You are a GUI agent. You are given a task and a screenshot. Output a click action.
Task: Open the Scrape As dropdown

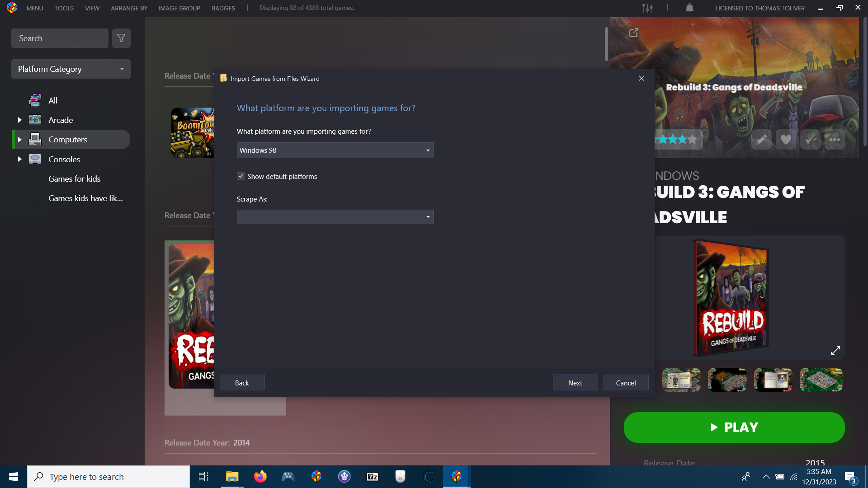coord(335,217)
